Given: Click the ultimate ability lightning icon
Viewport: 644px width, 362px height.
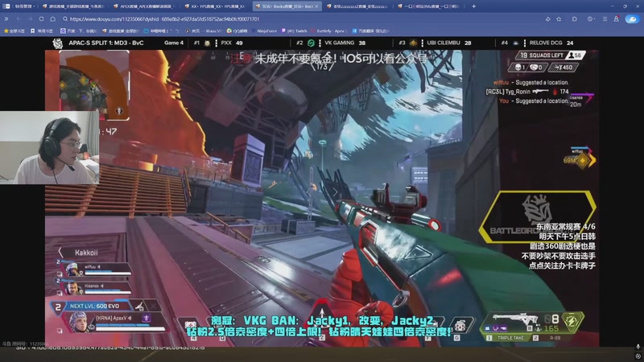Looking at the screenshot, I should (x=572, y=321).
